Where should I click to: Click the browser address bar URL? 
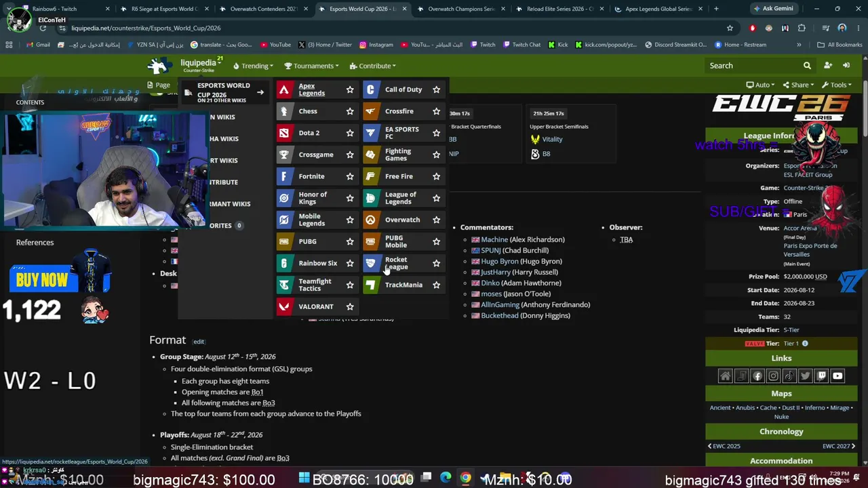(x=146, y=28)
